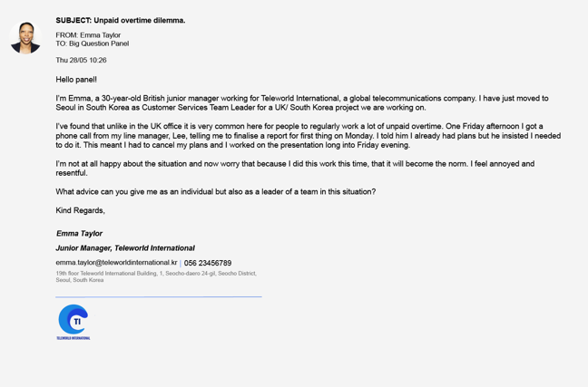The image size is (588, 387).
Task: Click the Seocho-daero office address text
Action: (155, 276)
